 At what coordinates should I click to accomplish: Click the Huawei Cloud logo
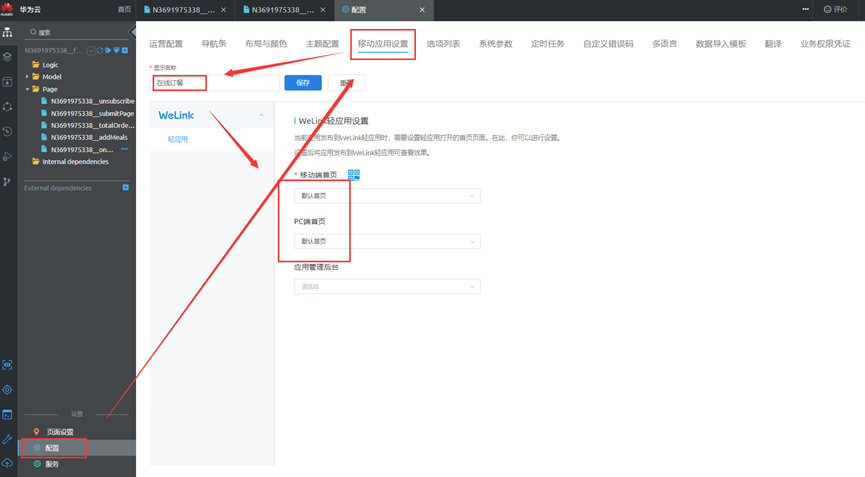coord(7,9)
